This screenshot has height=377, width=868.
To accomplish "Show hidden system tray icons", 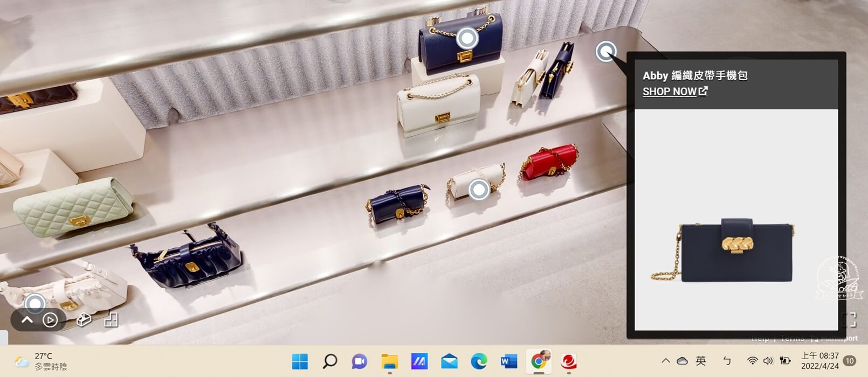I will pos(666,361).
